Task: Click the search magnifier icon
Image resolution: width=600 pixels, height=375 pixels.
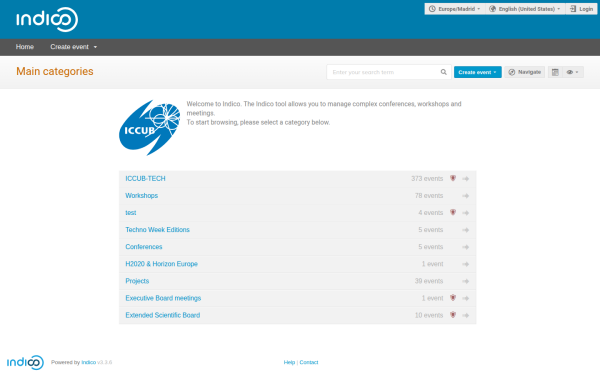Action: [443, 72]
